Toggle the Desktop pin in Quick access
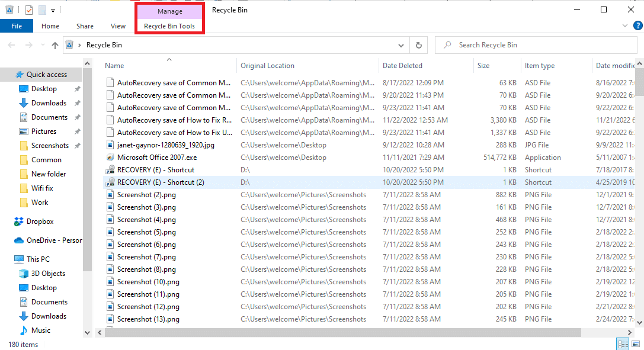This screenshot has height=350, width=644. click(x=76, y=88)
